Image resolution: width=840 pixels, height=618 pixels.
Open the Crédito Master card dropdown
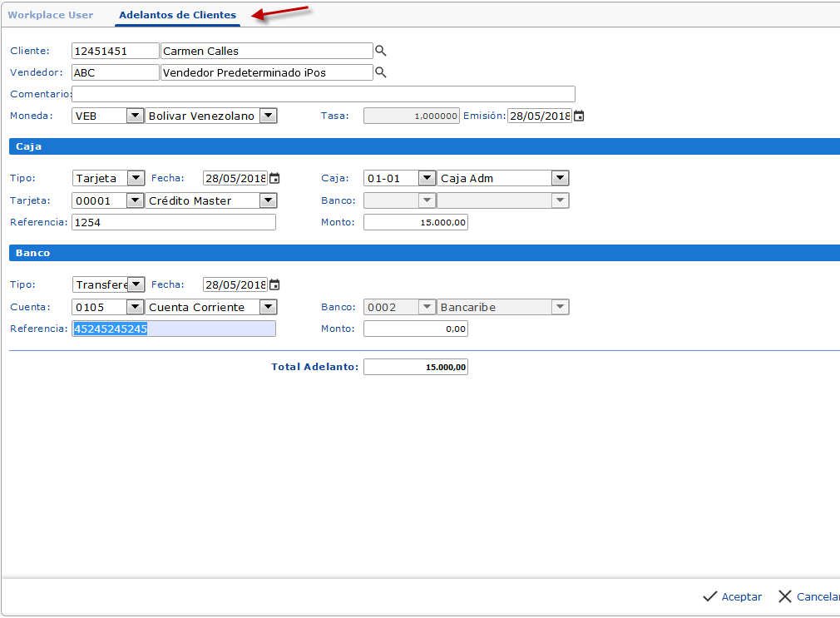pos(268,200)
